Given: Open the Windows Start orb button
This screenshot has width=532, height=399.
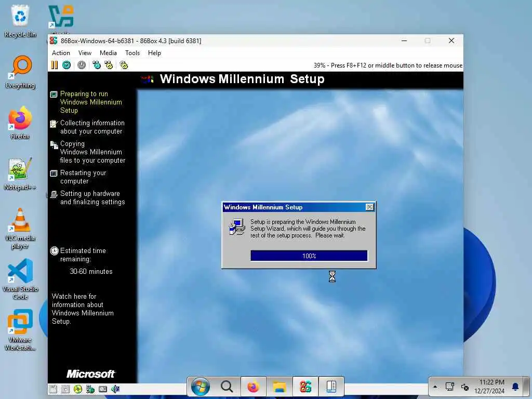Looking at the screenshot, I should 200,387.
